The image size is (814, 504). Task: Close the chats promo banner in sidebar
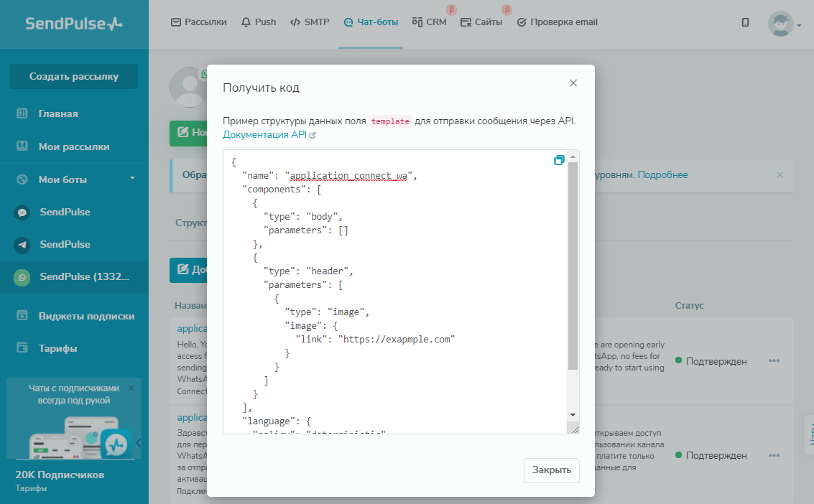pos(131,388)
